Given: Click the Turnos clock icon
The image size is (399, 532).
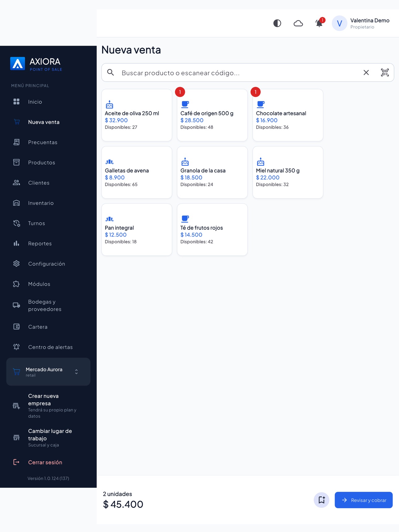Looking at the screenshot, I should [16, 223].
